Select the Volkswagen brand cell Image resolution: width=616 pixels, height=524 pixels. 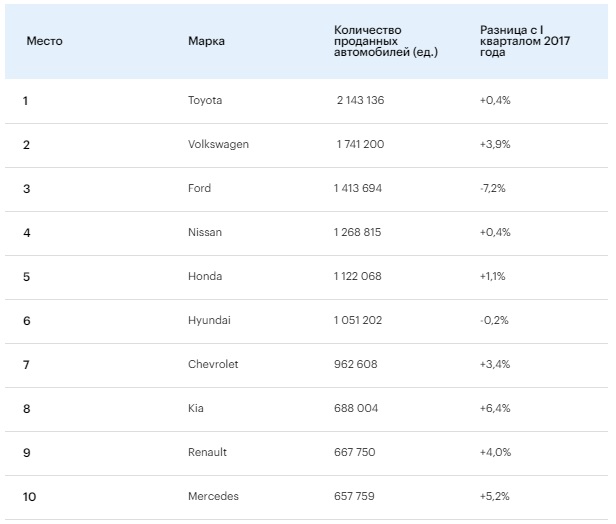[218, 144]
